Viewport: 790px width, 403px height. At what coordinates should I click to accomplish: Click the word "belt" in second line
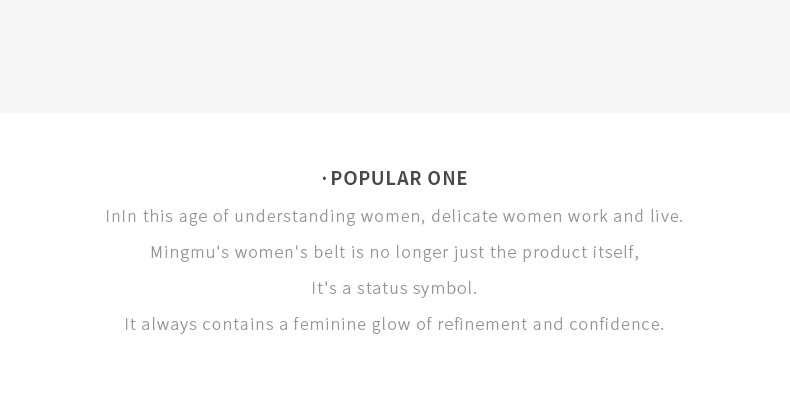tap(329, 252)
